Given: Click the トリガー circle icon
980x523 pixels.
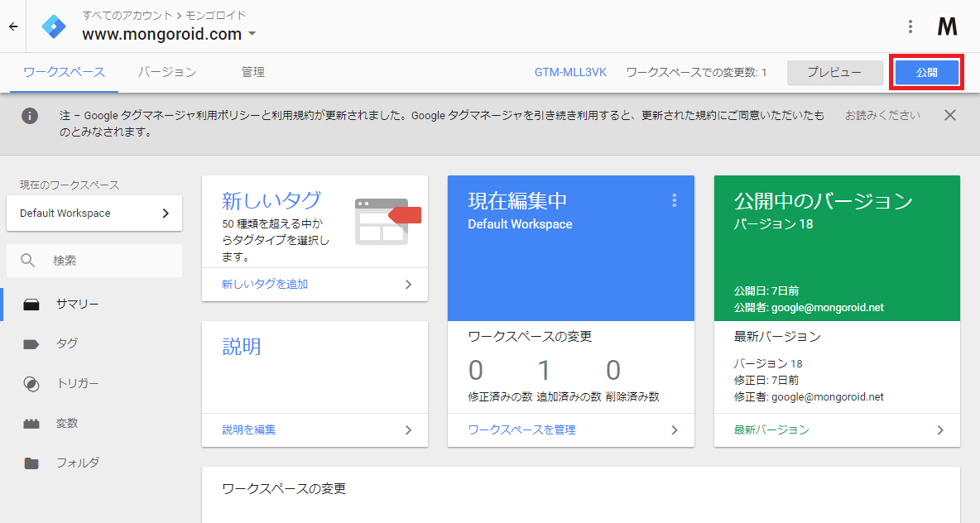Looking at the screenshot, I should (x=31, y=384).
